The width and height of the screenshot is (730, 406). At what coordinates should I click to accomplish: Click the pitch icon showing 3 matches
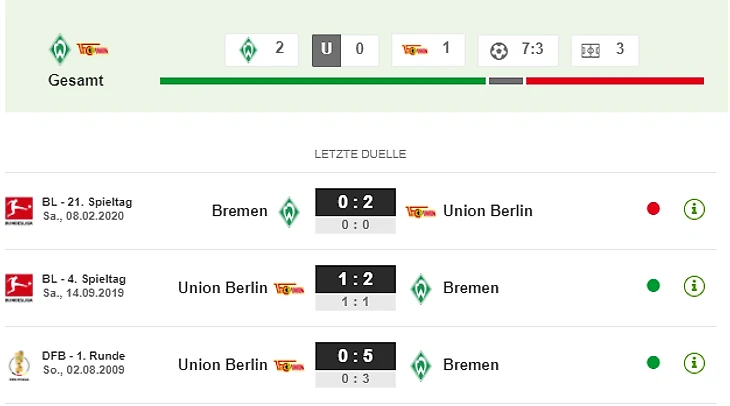590,50
